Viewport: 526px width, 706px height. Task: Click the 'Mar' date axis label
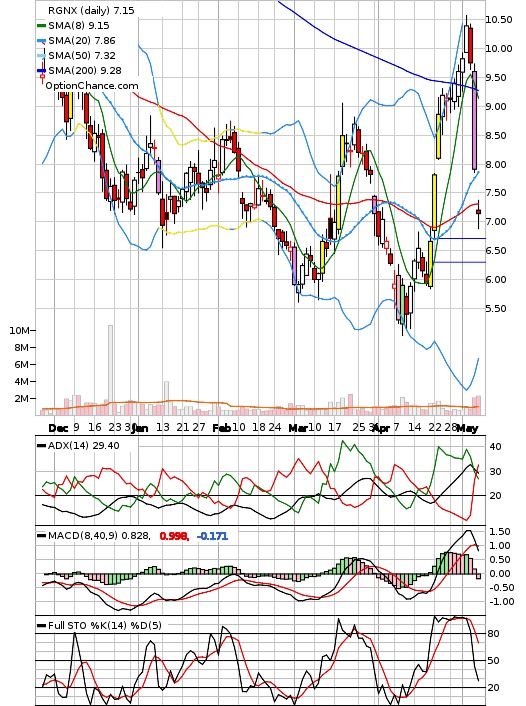pos(298,428)
